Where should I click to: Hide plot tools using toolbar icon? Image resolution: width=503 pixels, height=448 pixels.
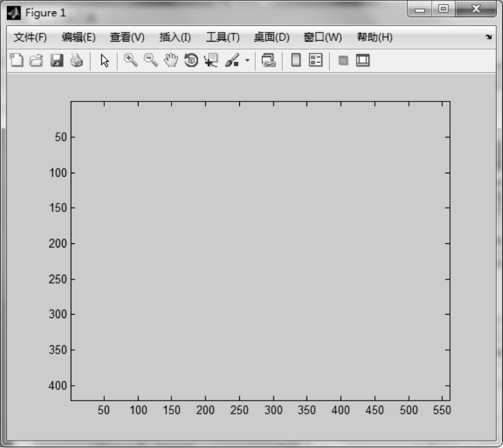pos(343,60)
